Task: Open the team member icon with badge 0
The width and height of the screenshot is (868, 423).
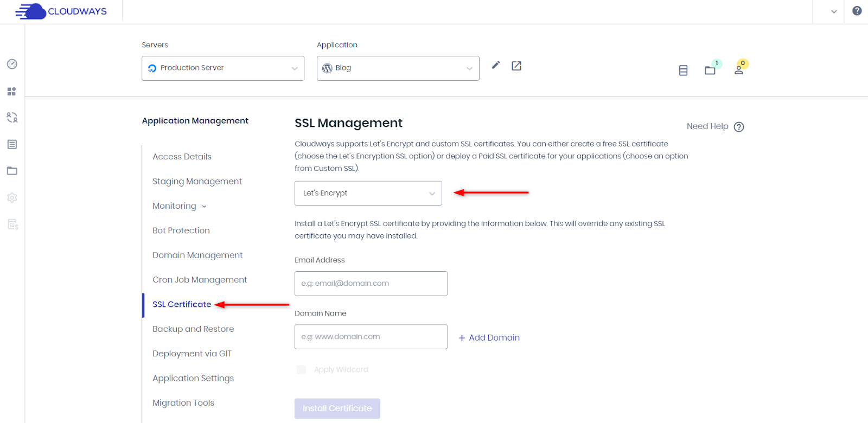Action: pyautogui.click(x=738, y=70)
